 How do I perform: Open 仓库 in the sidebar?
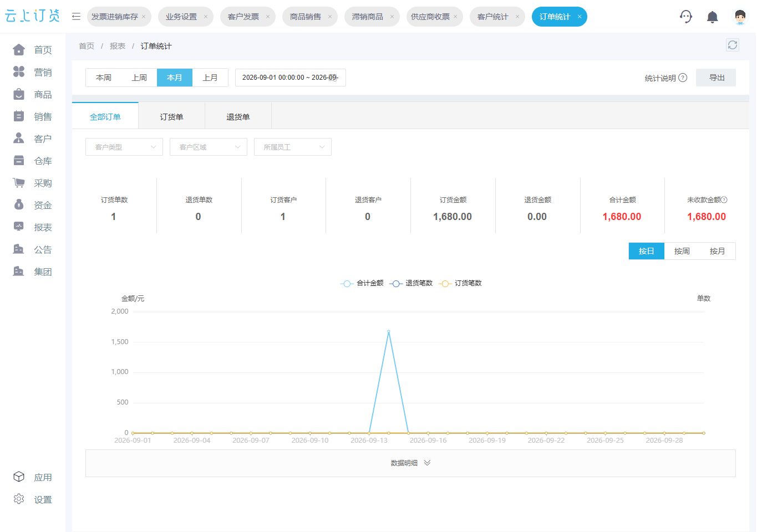coord(33,161)
